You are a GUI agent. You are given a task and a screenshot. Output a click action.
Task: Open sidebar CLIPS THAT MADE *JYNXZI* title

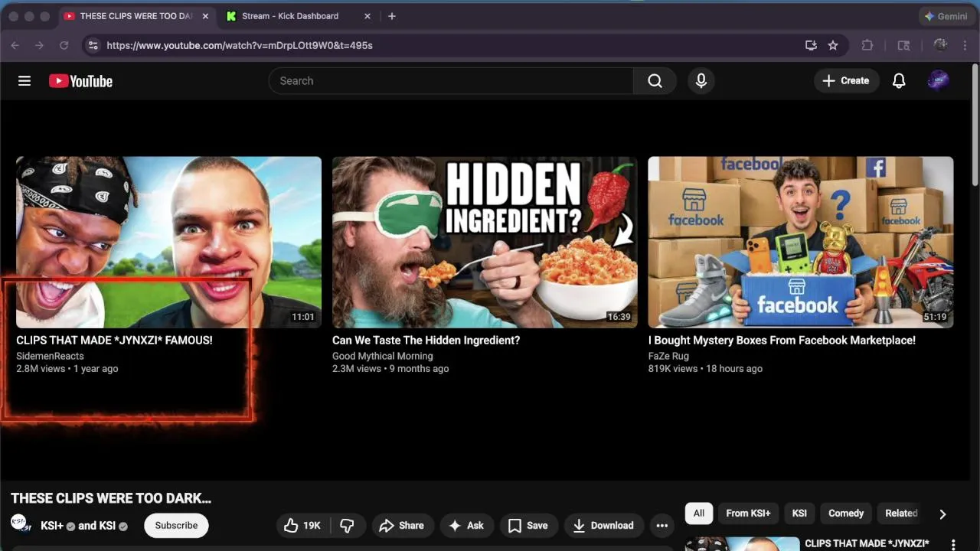pos(867,543)
